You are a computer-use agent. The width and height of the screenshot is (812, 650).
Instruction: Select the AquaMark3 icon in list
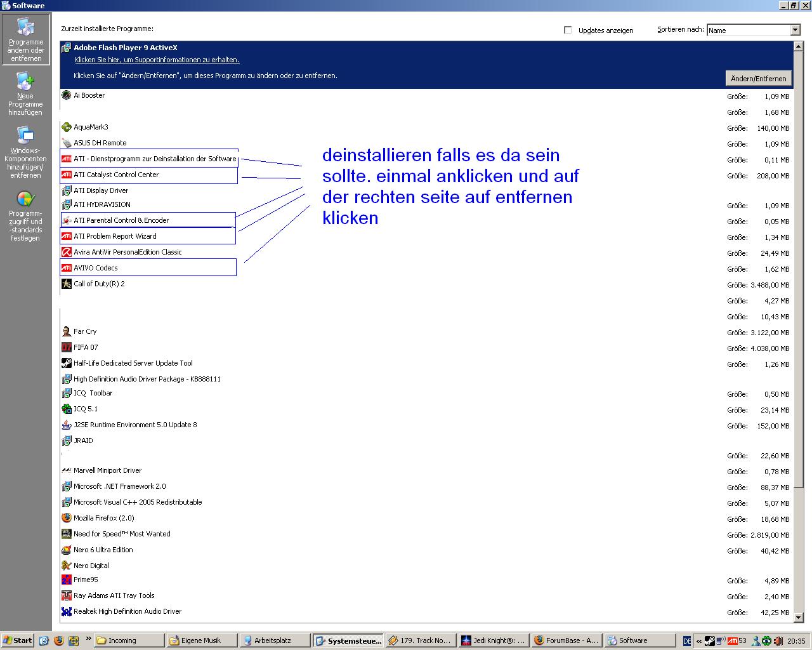click(x=67, y=127)
